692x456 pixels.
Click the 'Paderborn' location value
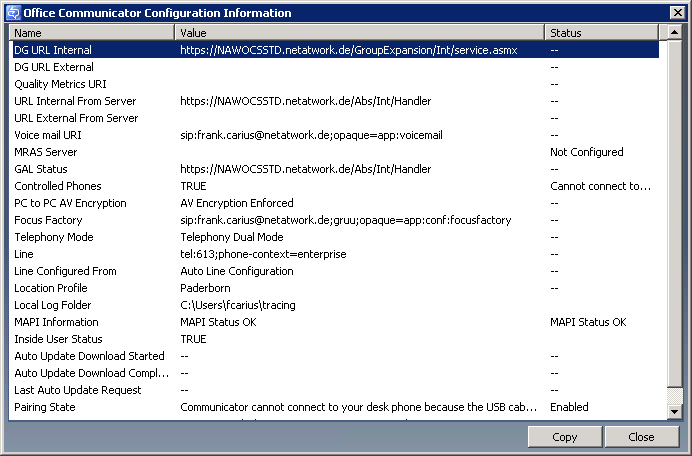click(x=205, y=288)
